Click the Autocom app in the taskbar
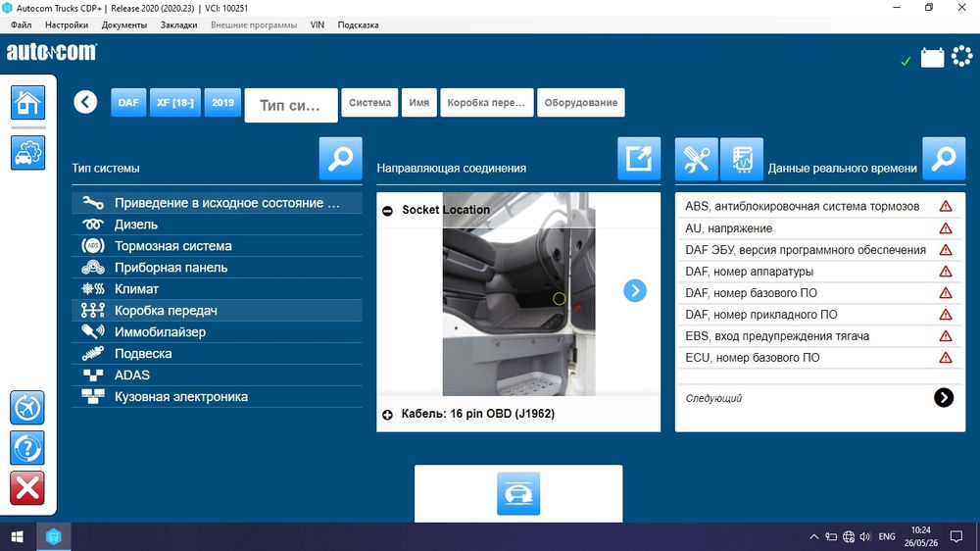This screenshot has width=980, height=551. point(54,536)
